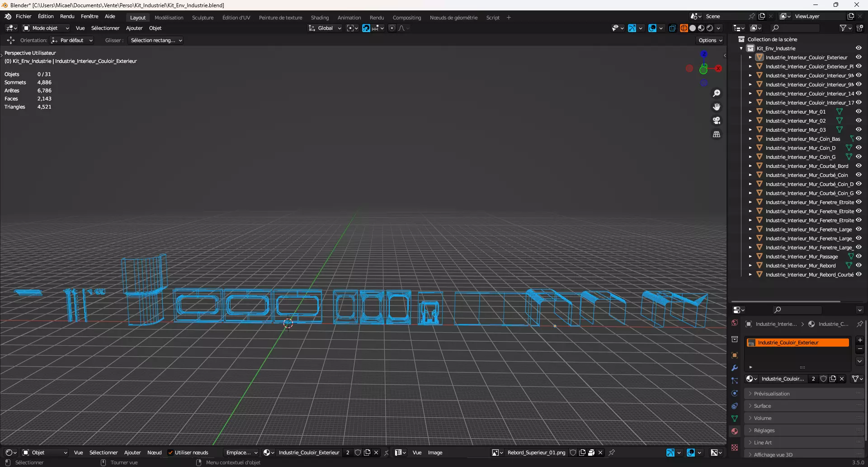Image resolution: width=868 pixels, height=467 pixels.
Task: Hide Industrie_Interieur_Mur_01 with its eye icon
Action: 859,111
